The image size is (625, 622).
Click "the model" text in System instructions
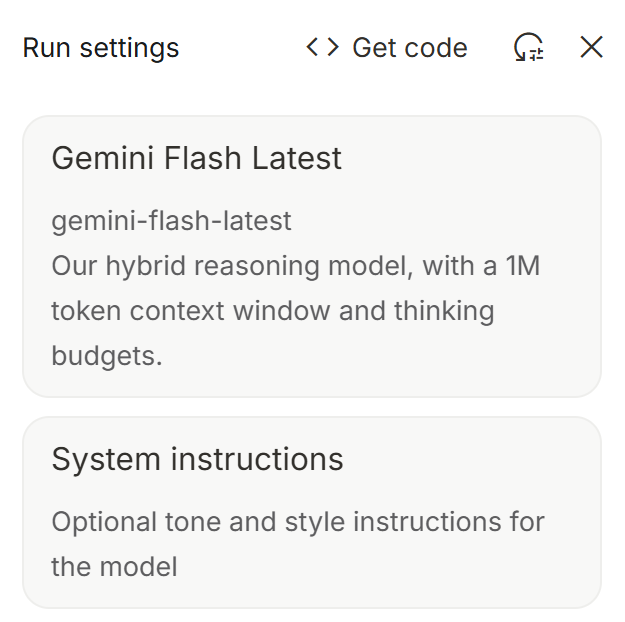click(114, 567)
